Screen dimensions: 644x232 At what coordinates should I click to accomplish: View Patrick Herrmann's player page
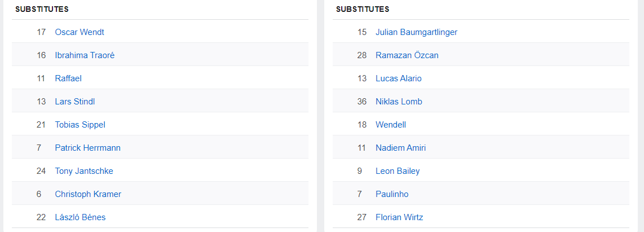[87, 148]
